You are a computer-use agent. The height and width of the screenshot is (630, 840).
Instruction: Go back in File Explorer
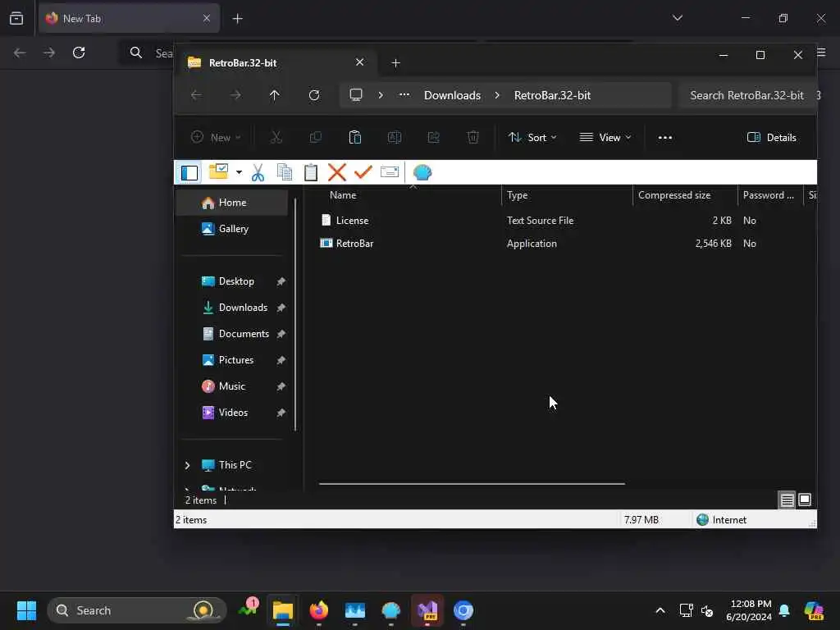197,95
